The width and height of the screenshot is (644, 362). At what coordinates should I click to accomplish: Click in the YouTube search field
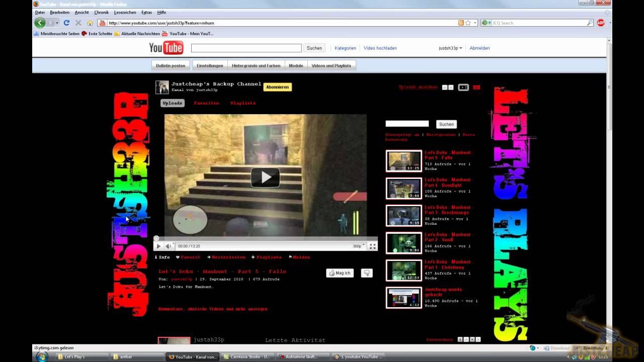pos(246,48)
